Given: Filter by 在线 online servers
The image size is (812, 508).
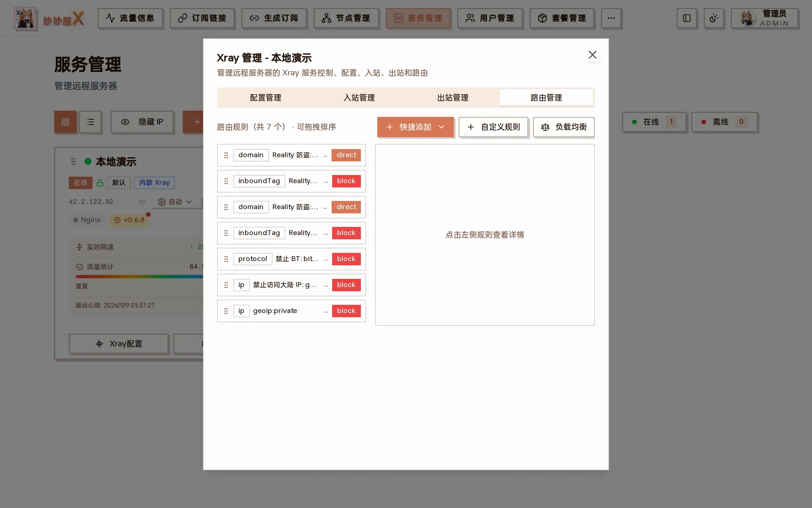Looking at the screenshot, I should pos(654,122).
